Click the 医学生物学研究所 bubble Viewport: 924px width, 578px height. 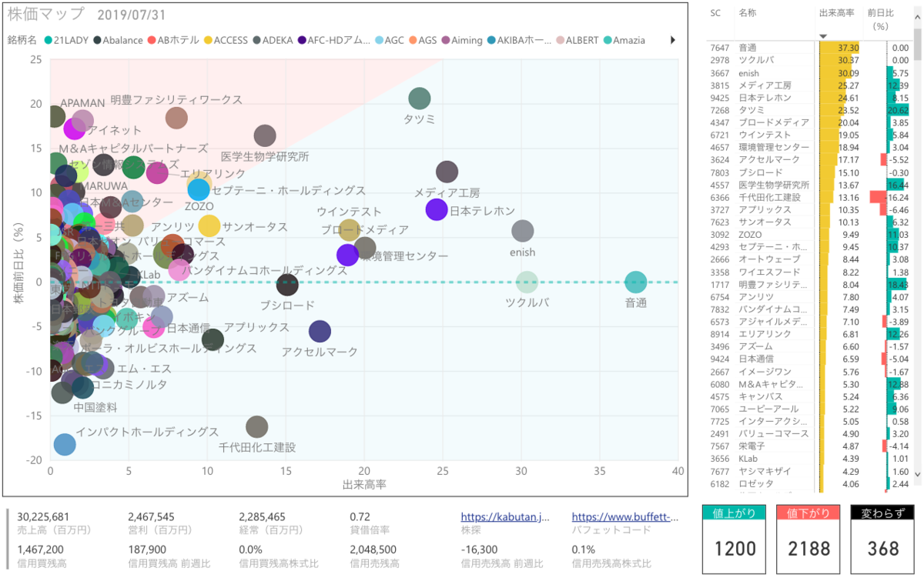[265, 136]
